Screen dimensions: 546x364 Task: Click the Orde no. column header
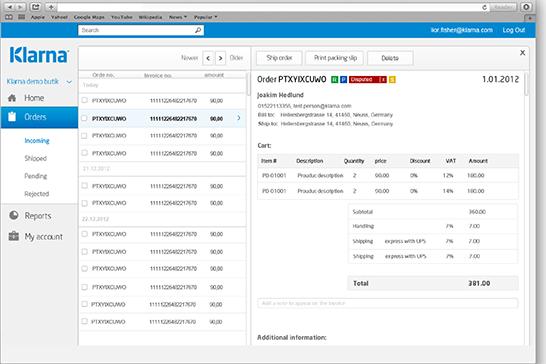point(103,75)
